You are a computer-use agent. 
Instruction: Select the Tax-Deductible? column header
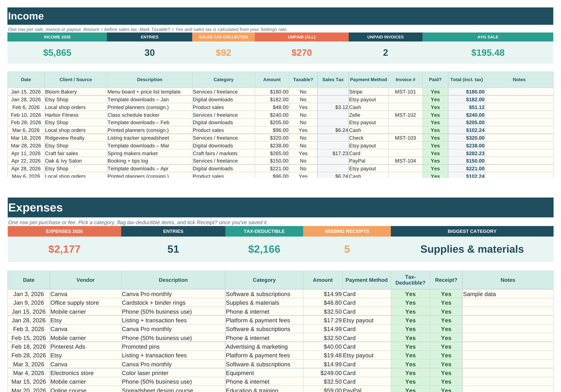click(x=410, y=280)
